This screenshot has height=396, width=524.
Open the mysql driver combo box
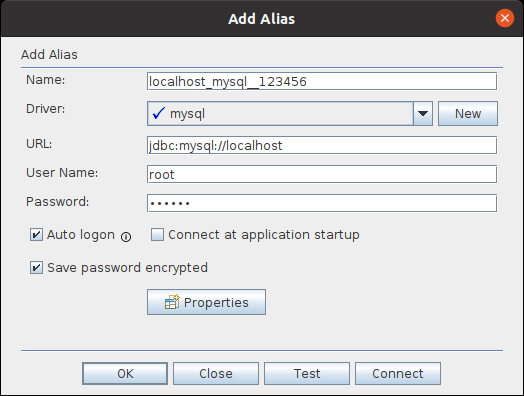click(x=280, y=114)
